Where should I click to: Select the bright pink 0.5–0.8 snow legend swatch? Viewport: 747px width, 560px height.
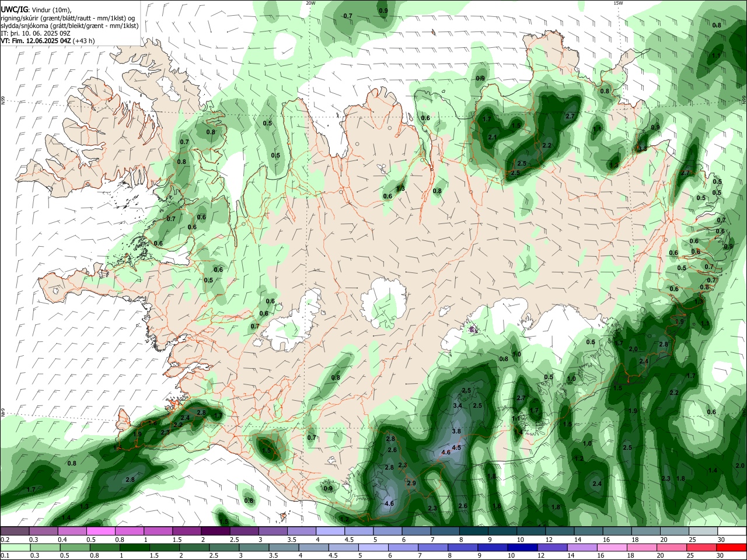(101, 531)
